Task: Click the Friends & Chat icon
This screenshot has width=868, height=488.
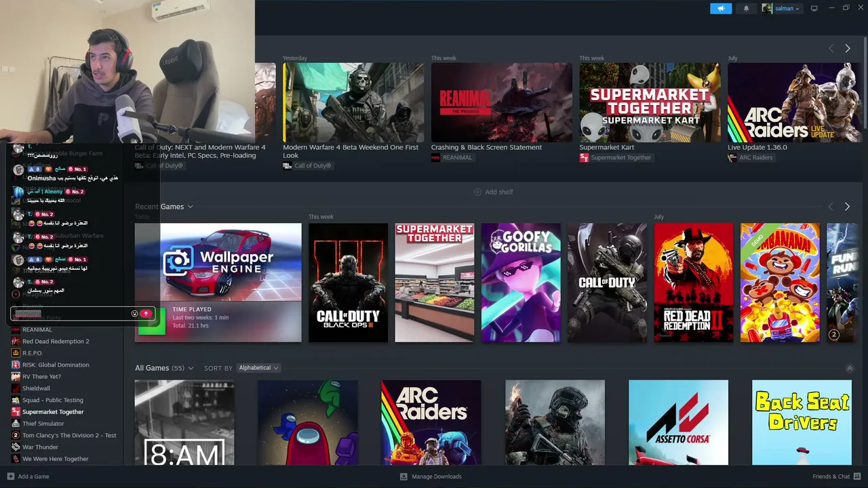Action: pos(857,476)
